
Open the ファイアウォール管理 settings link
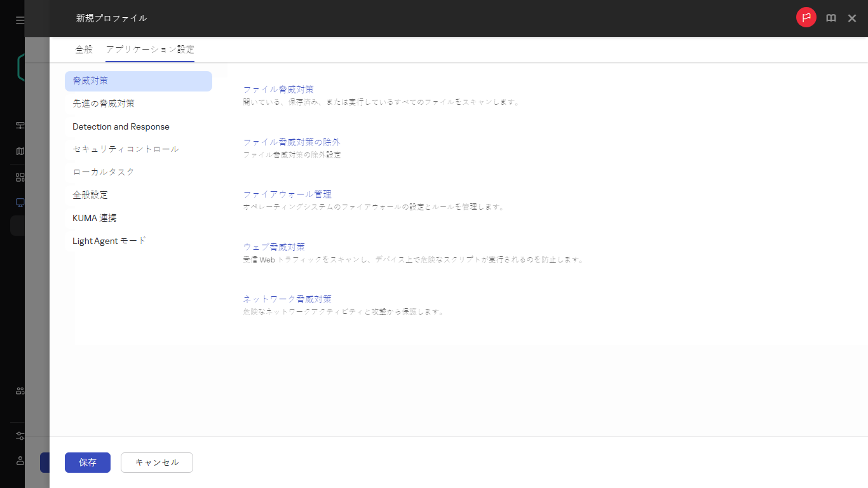[x=288, y=194]
